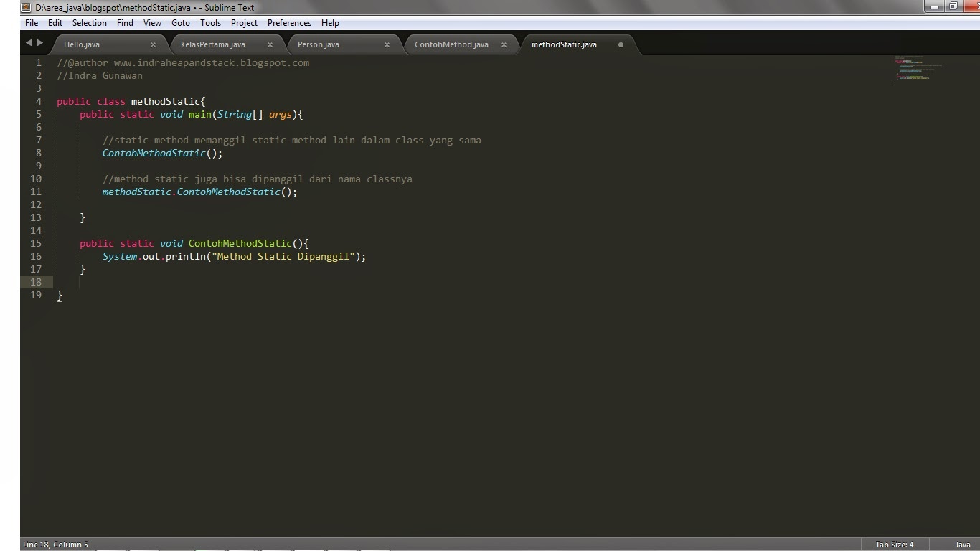Go to next tab with right arrow

pos(40,43)
